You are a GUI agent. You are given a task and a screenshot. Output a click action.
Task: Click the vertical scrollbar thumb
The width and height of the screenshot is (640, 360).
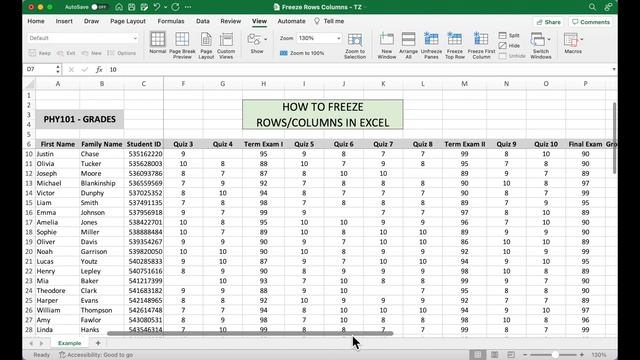pos(614,138)
